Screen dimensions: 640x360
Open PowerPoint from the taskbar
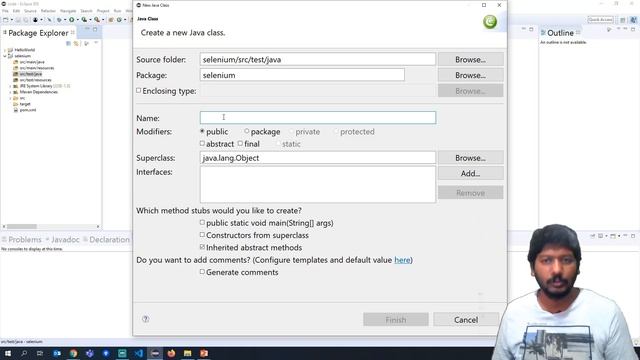[x=204, y=353]
